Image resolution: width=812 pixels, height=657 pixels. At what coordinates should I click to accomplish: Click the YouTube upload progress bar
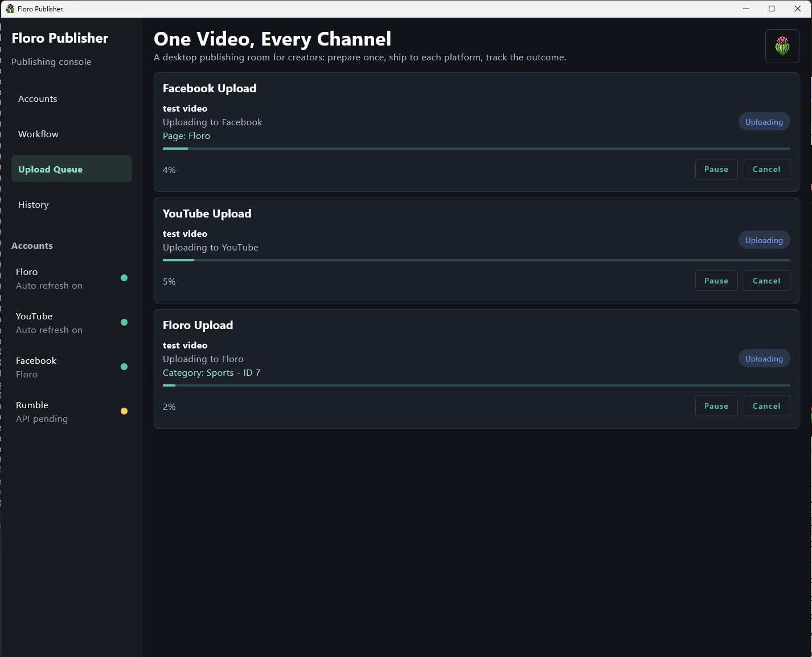point(477,260)
